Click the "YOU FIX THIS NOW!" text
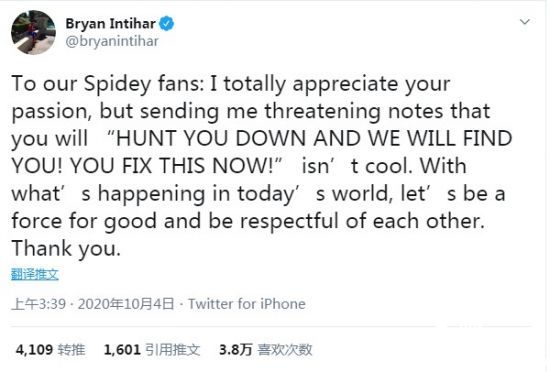Viewport: 550px width, 372px height. (172, 165)
